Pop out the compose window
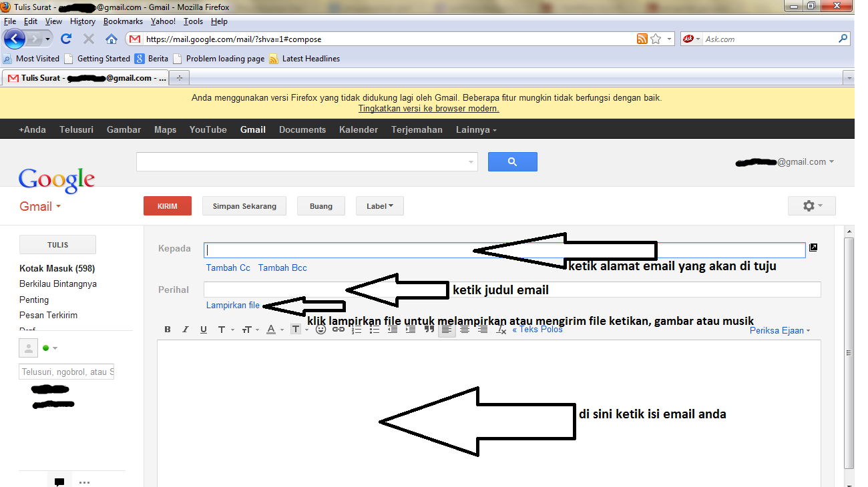 [813, 248]
